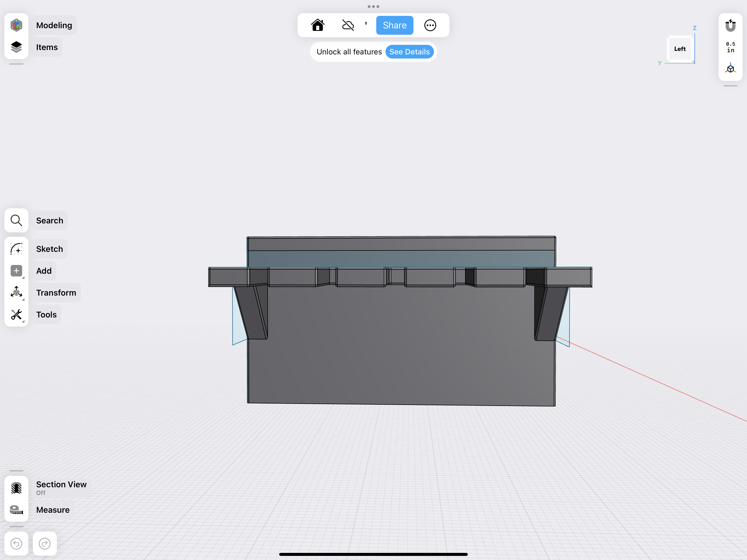Tap the cloud sync disabled icon
Viewport: 747px width, 560px height.
[348, 25]
